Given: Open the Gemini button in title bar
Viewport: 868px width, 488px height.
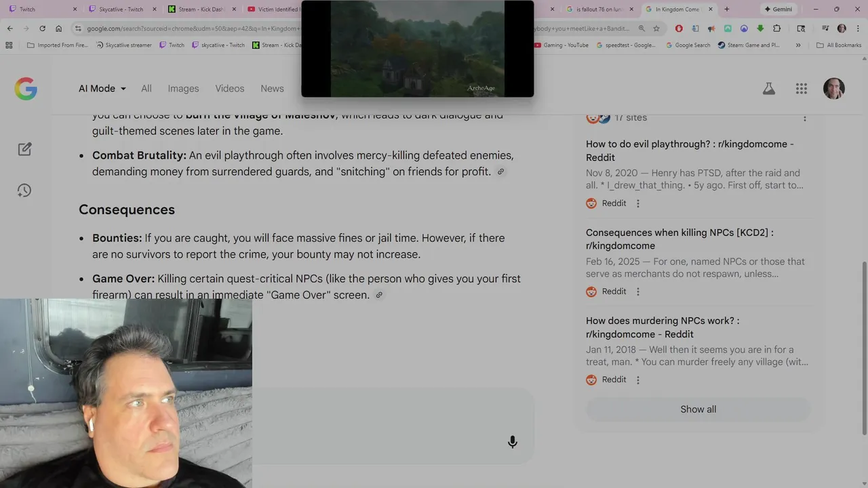Looking at the screenshot, I should 778,9.
